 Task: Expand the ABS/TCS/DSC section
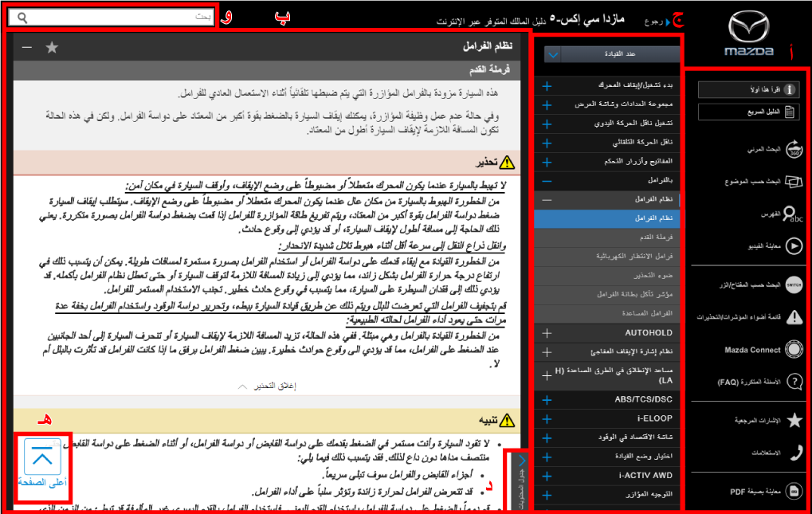coord(547,400)
